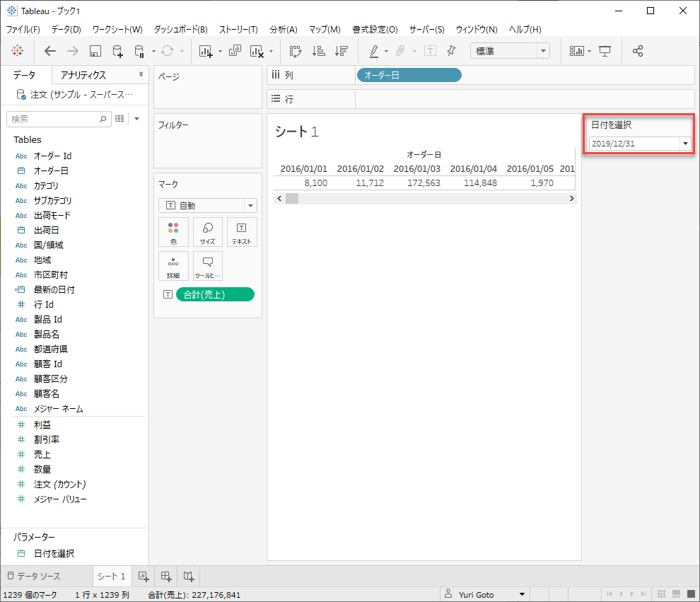Image resolution: width=700 pixels, height=602 pixels.
Task: Sort the view in ascending order
Action: pos(318,51)
